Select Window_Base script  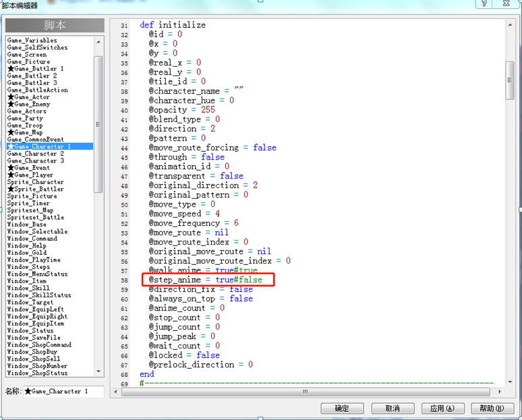26,224
